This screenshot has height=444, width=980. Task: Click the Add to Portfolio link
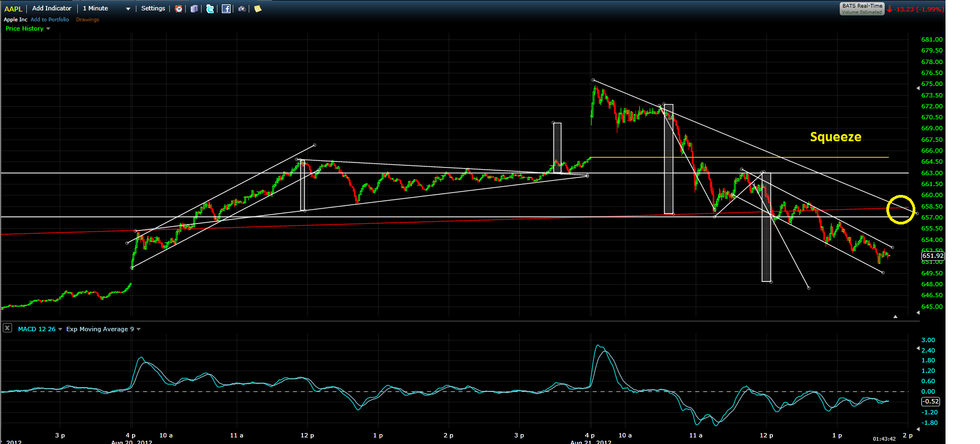click(x=50, y=19)
